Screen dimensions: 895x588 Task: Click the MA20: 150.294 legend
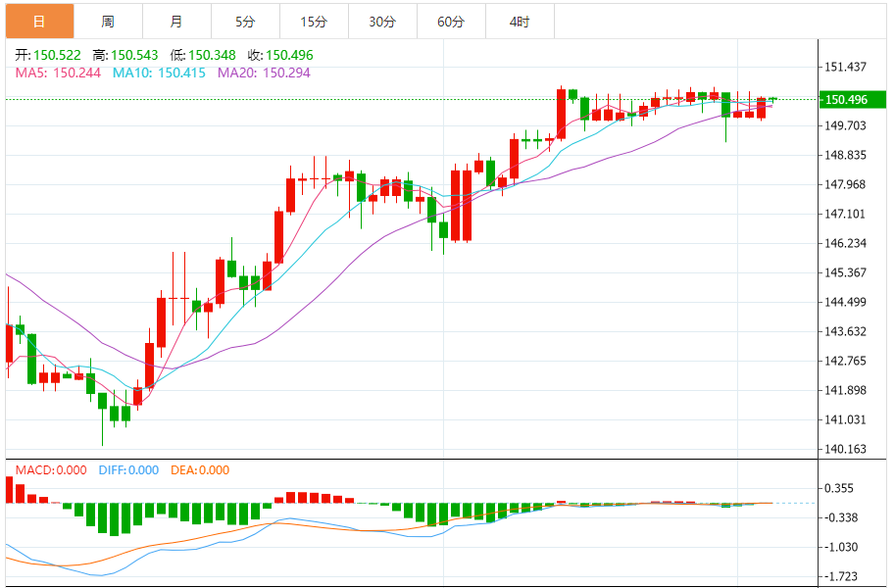[264, 73]
